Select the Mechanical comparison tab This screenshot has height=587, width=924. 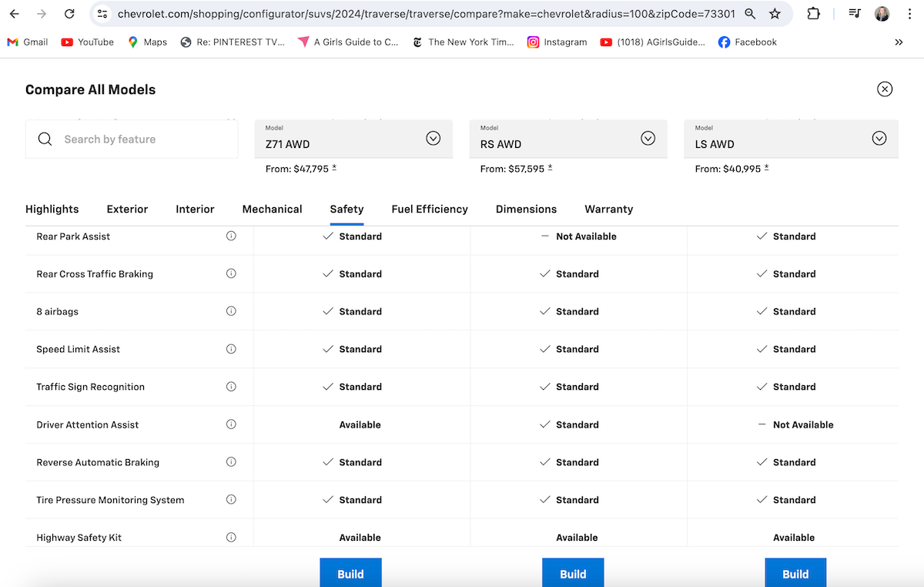(272, 209)
